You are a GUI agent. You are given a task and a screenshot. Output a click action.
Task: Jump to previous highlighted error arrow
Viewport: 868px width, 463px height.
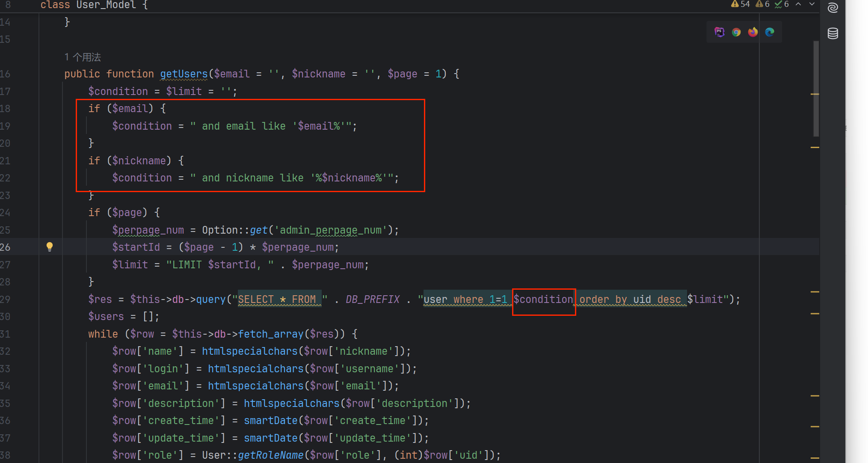click(x=798, y=4)
